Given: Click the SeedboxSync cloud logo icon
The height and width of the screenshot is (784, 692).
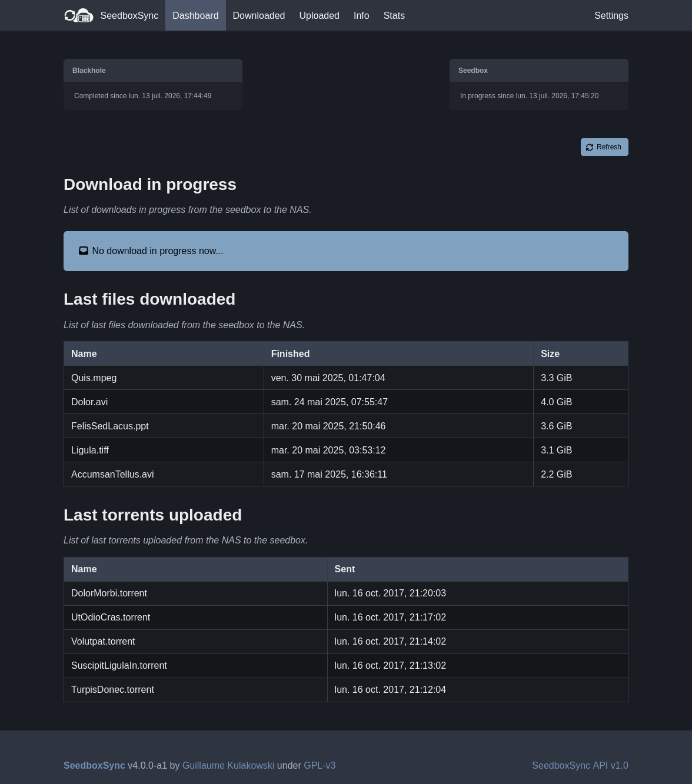Looking at the screenshot, I should [x=79, y=15].
